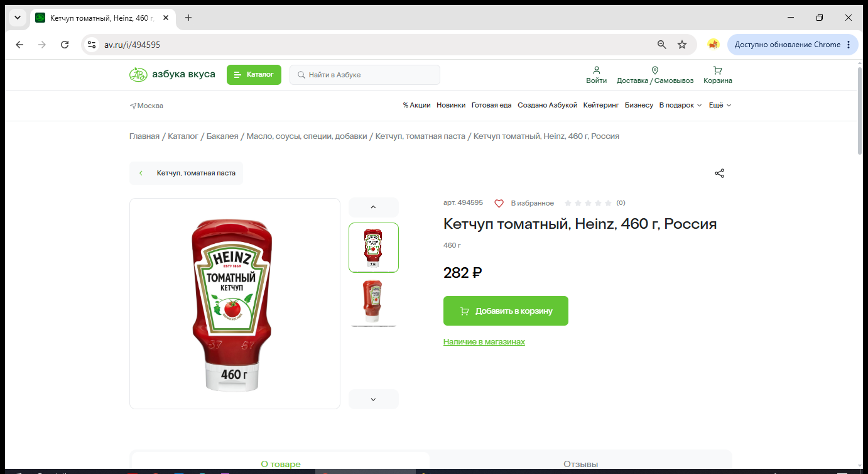
Task: Click the product title Кетчуп томатный, Heinz
Action: [580, 224]
